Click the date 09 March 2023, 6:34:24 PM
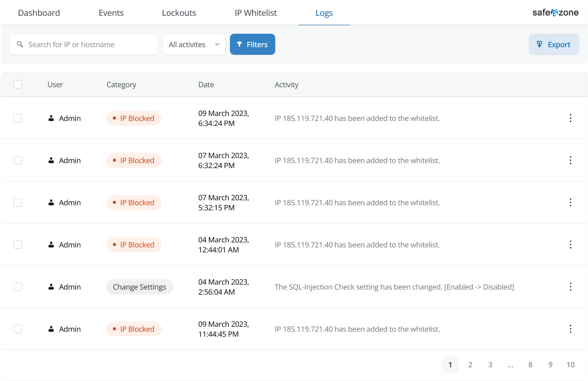Screen dimensions: 588x381 pos(224,118)
